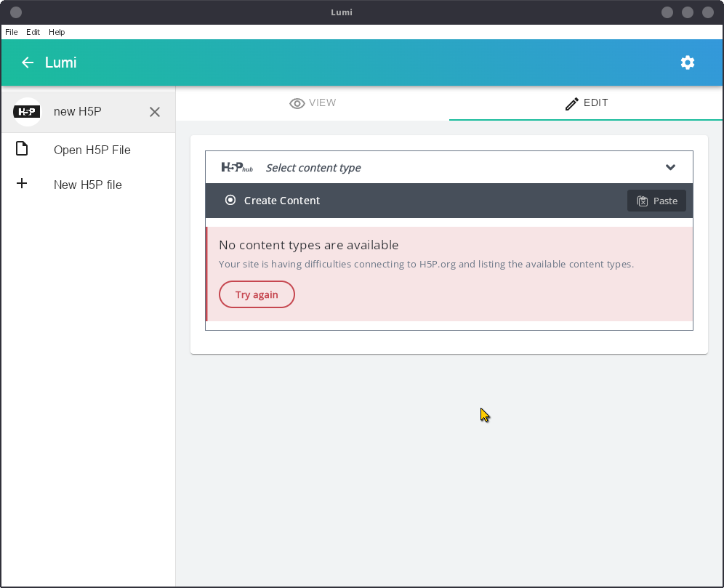The image size is (724, 588).
Task: Expand the content type chevron arrow
Action: pos(670,168)
